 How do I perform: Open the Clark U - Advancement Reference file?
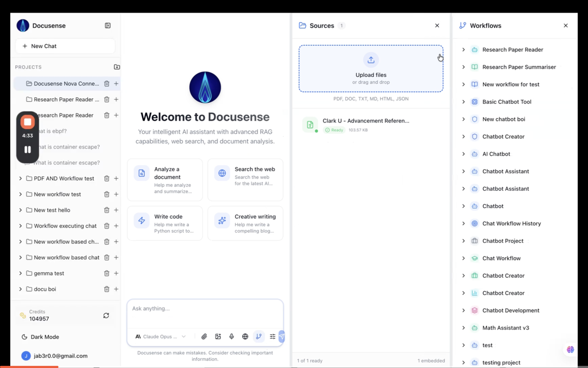(x=371, y=125)
